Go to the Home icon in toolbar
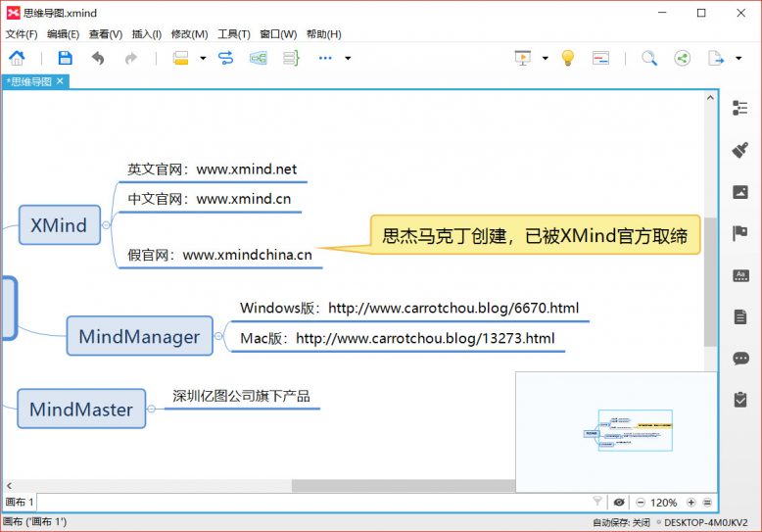Image resolution: width=762 pixels, height=532 pixels. pyautogui.click(x=17, y=58)
